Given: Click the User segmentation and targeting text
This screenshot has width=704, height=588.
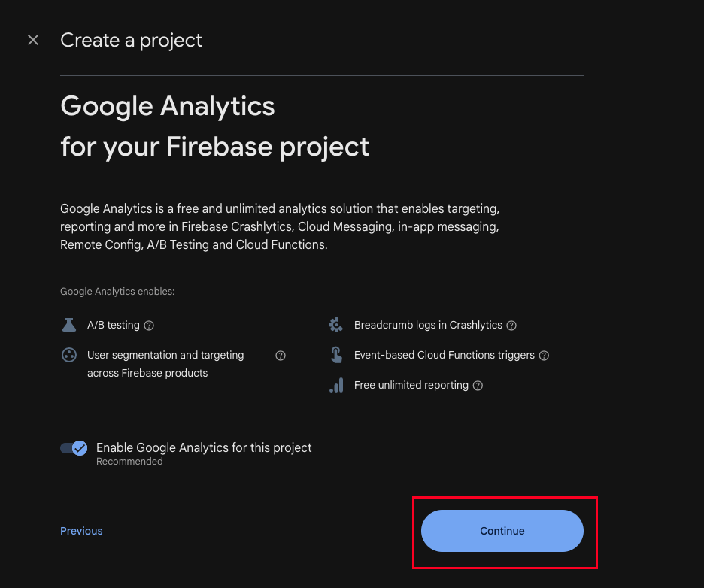Looking at the screenshot, I should click(x=165, y=364).
